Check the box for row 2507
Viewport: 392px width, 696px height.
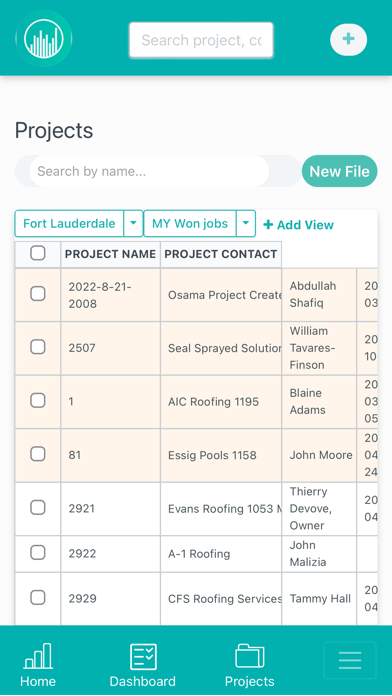38,347
